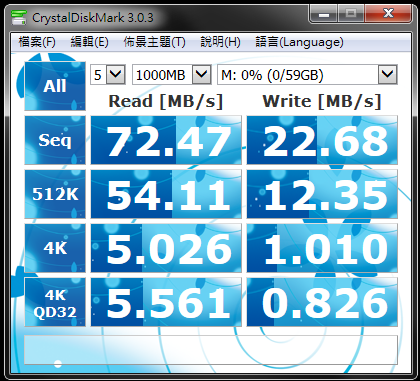Click the 512K write result 12.35
420x381 pixels.
pyautogui.click(x=322, y=194)
